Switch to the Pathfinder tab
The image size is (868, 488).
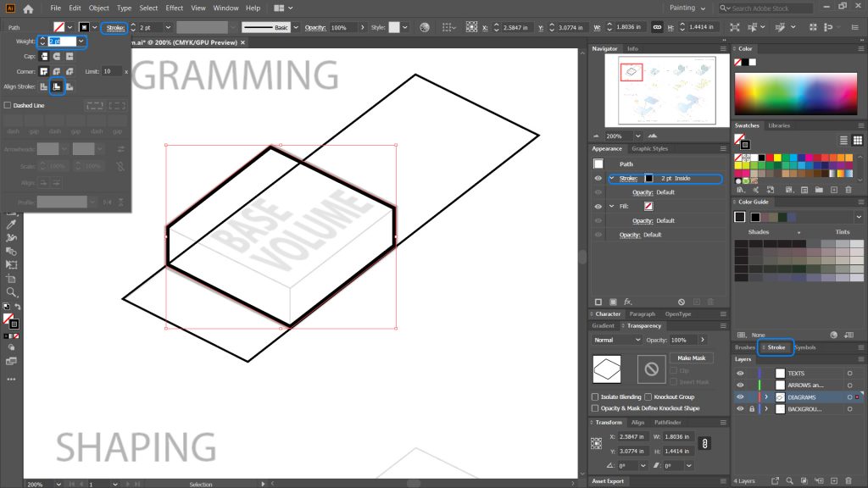click(x=668, y=422)
